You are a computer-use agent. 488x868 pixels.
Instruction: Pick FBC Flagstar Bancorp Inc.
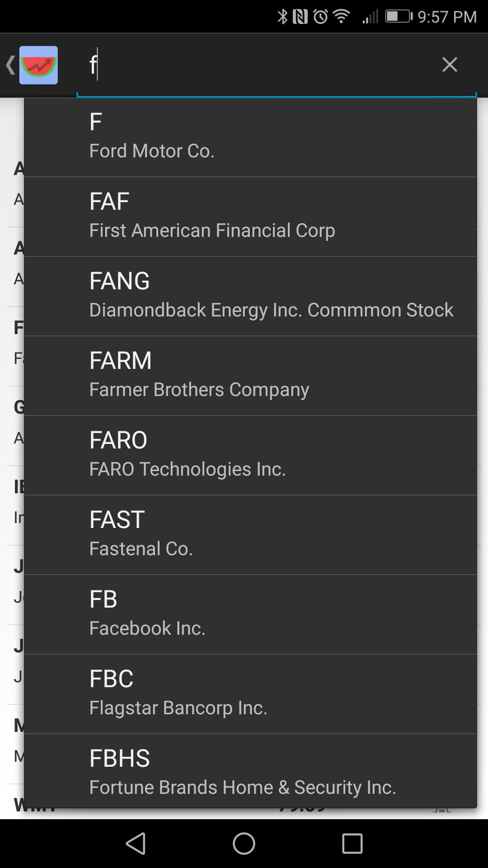click(250, 693)
